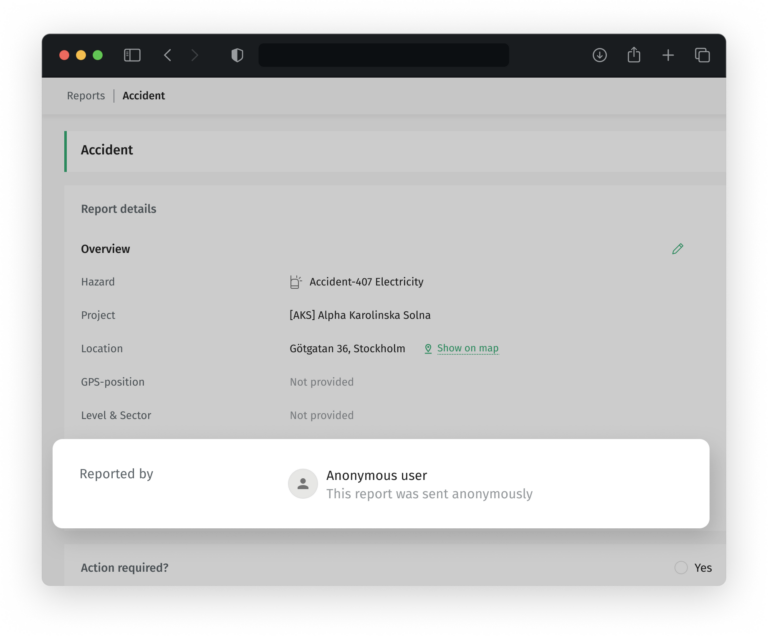The width and height of the screenshot is (768, 636).
Task: Open Show on map link
Action: (468, 349)
